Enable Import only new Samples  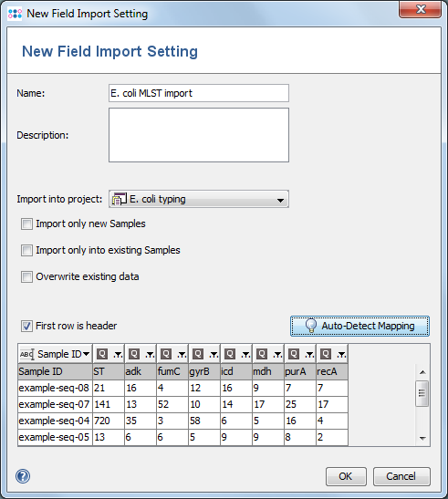26,224
